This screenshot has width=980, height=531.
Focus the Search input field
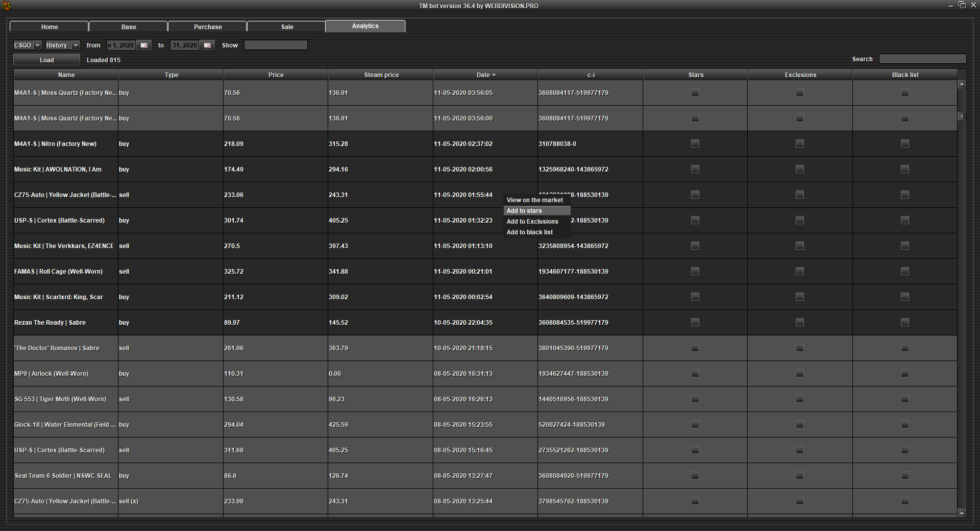922,59
